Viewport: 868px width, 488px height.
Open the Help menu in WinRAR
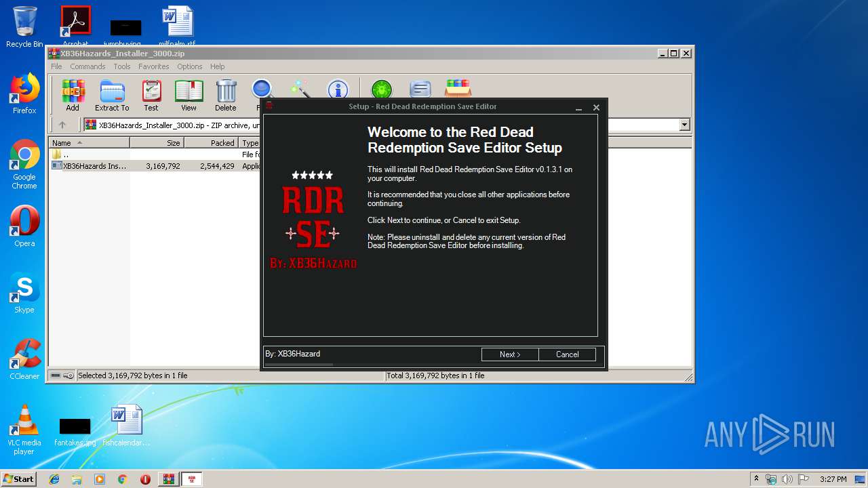pos(217,66)
